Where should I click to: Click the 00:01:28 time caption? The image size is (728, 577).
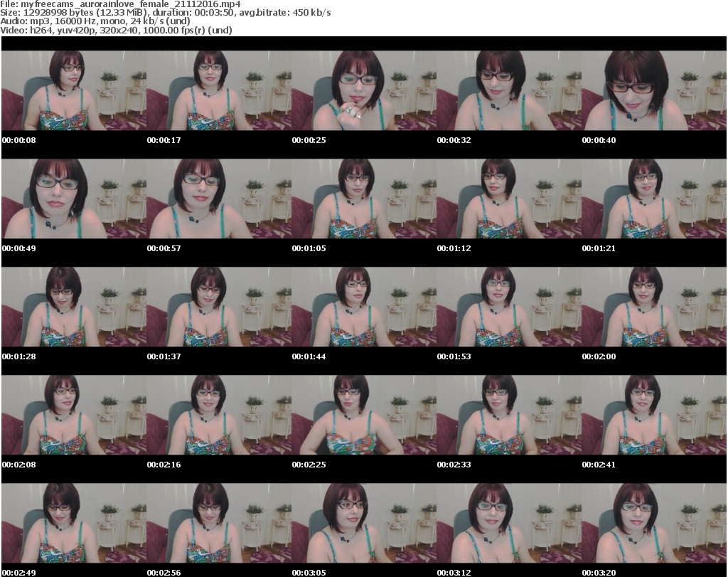pyautogui.click(x=19, y=356)
